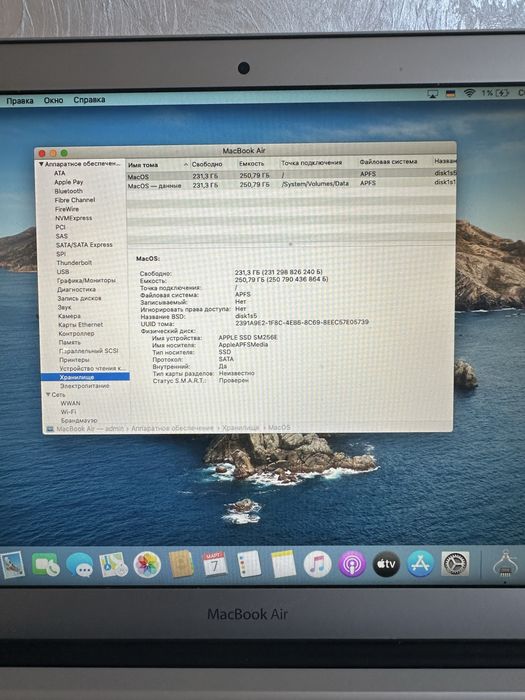Select Wi-Fi under Сеть in sidebar
Image resolution: width=525 pixels, height=700 pixels.
[68, 412]
